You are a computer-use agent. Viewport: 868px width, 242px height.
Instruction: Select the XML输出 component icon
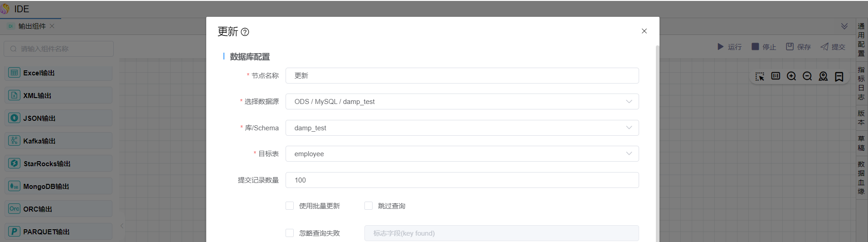(x=14, y=95)
